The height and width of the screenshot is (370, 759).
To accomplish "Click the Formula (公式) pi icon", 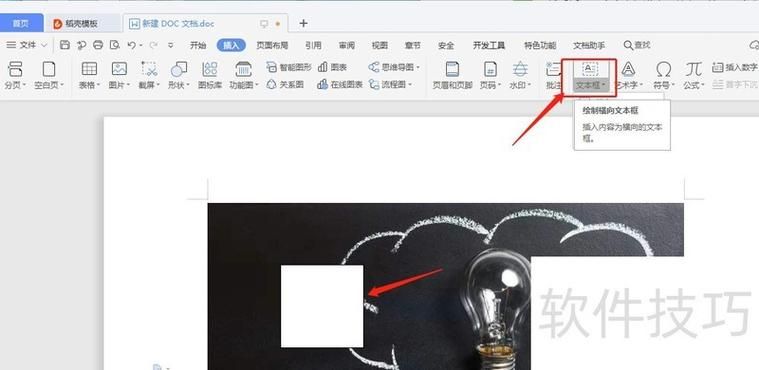I will pyautogui.click(x=693, y=69).
